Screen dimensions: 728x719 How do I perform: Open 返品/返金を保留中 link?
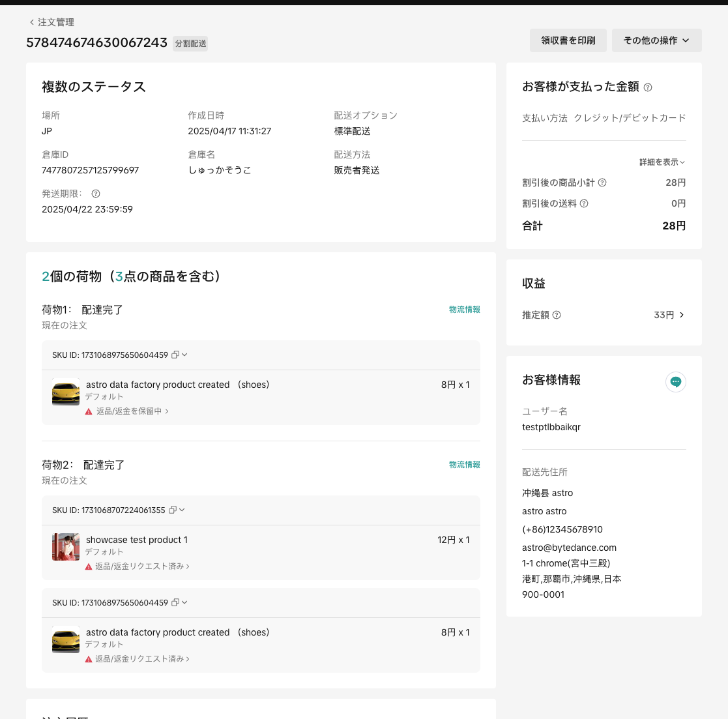pyautogui.click(x=132, y=411)
